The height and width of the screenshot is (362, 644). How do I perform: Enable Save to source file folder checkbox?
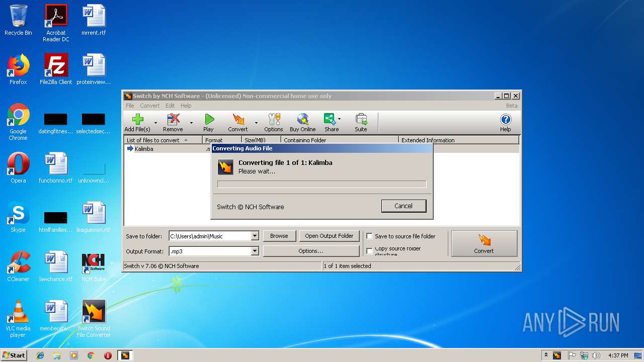click(369, 236)
